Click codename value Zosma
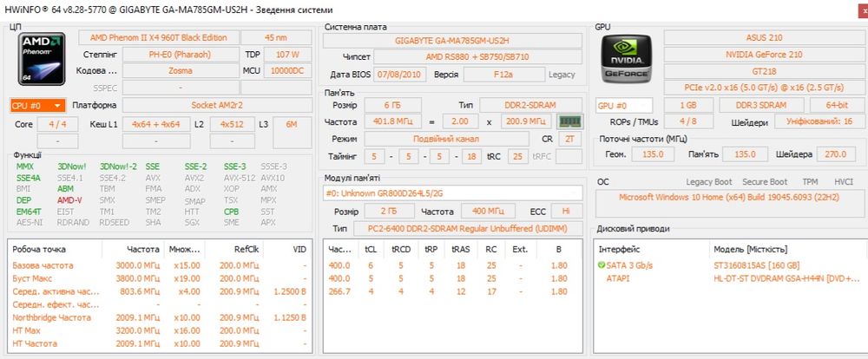The image size is (868, 359). pos(180,71)
